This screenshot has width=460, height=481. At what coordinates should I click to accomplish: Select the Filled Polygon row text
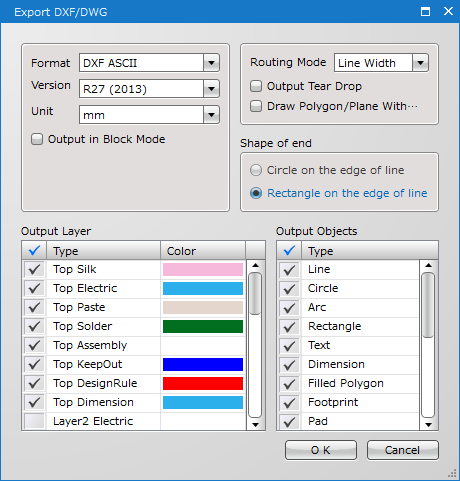[346, 383]
